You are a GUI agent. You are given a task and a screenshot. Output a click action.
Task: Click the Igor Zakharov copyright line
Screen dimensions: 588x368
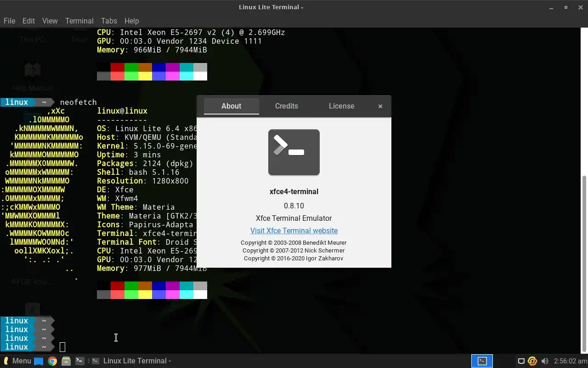(x=294, y=258)
